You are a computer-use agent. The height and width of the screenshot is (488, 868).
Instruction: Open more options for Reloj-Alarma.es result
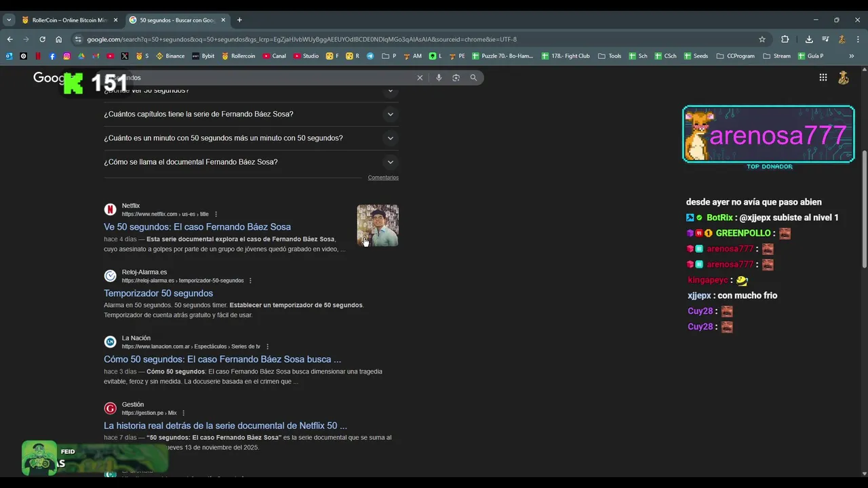click(x=250, y=281)
